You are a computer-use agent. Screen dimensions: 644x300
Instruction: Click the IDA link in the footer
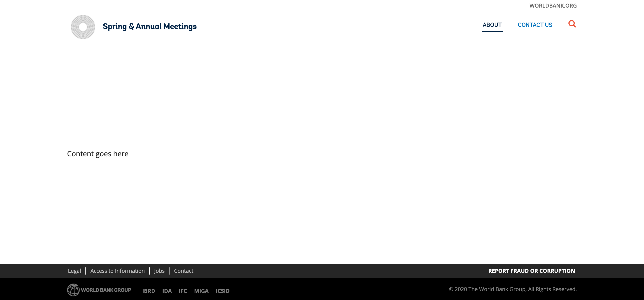click(x=167, y=291)
